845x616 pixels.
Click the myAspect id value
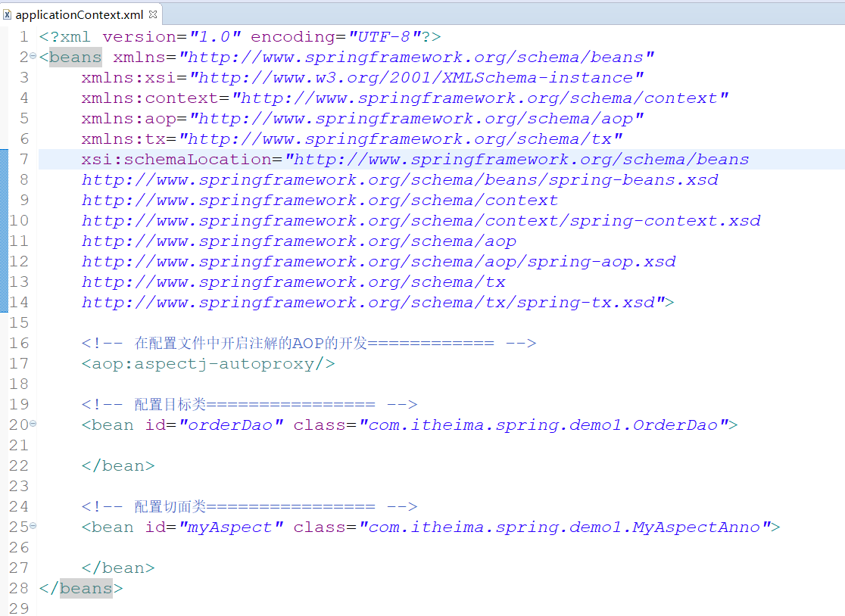coord(231,527)
